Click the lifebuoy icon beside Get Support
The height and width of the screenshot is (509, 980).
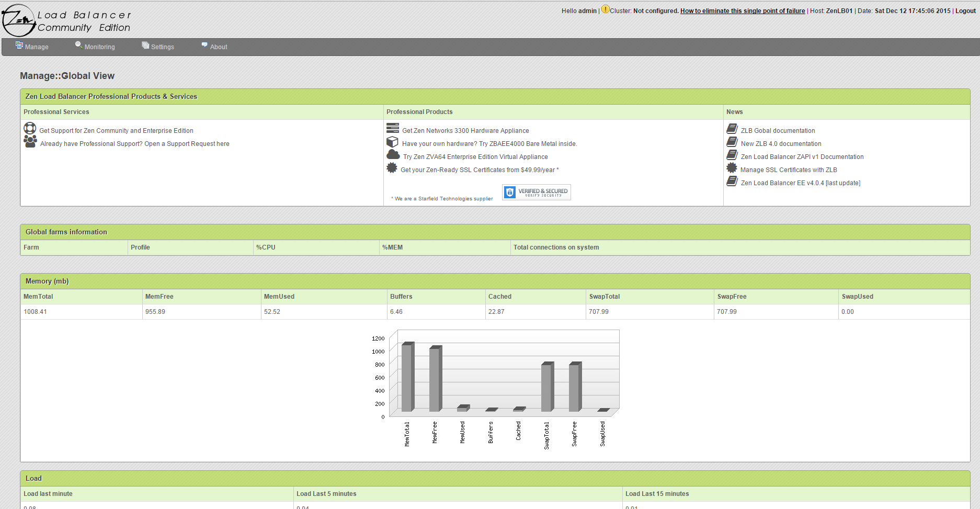pos(30,128)
